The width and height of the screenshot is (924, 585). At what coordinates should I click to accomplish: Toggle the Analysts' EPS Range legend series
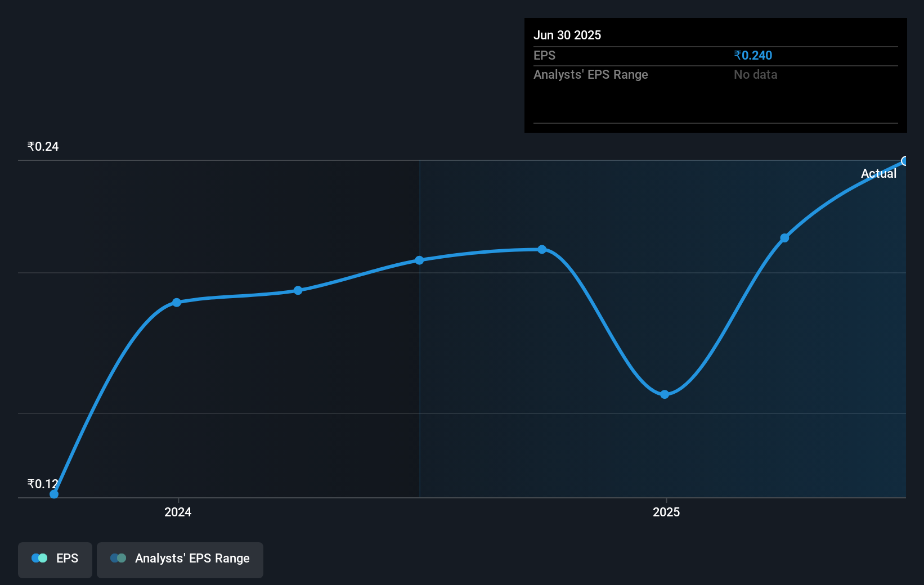[180, 560]
